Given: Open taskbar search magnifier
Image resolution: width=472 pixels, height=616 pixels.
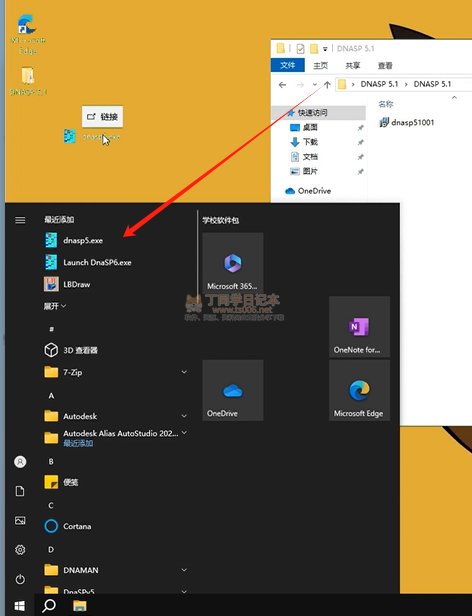Looking at the screenshot, I should (49, 605).
